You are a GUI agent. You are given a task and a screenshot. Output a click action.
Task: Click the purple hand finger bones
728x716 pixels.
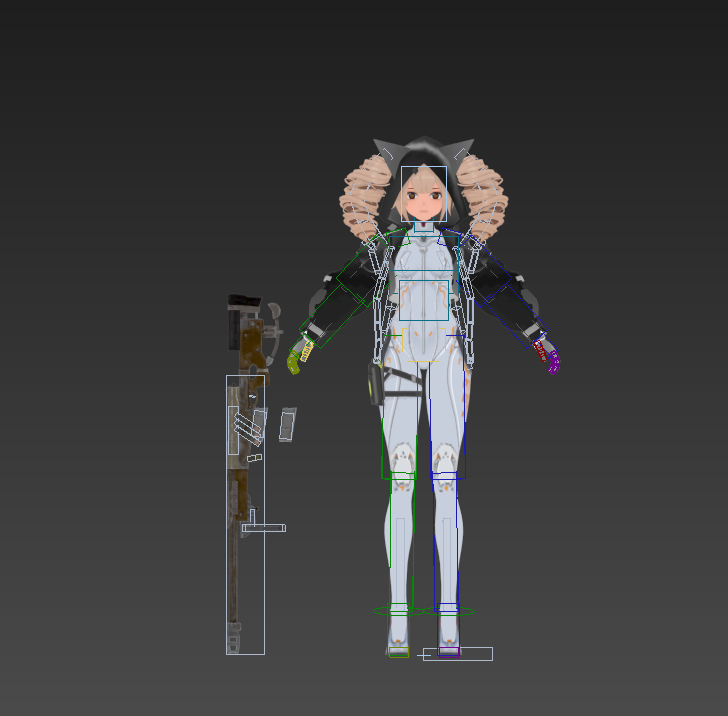click(x=549, y=357)
